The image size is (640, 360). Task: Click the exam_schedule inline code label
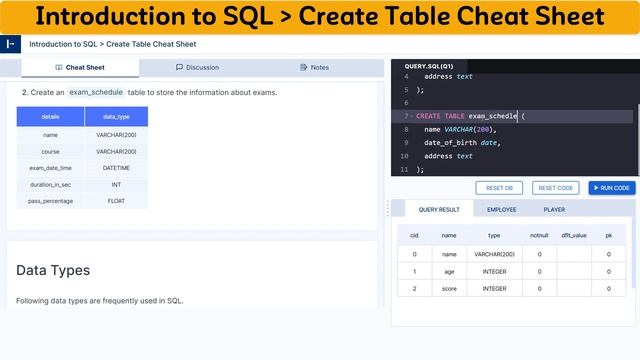96,92
